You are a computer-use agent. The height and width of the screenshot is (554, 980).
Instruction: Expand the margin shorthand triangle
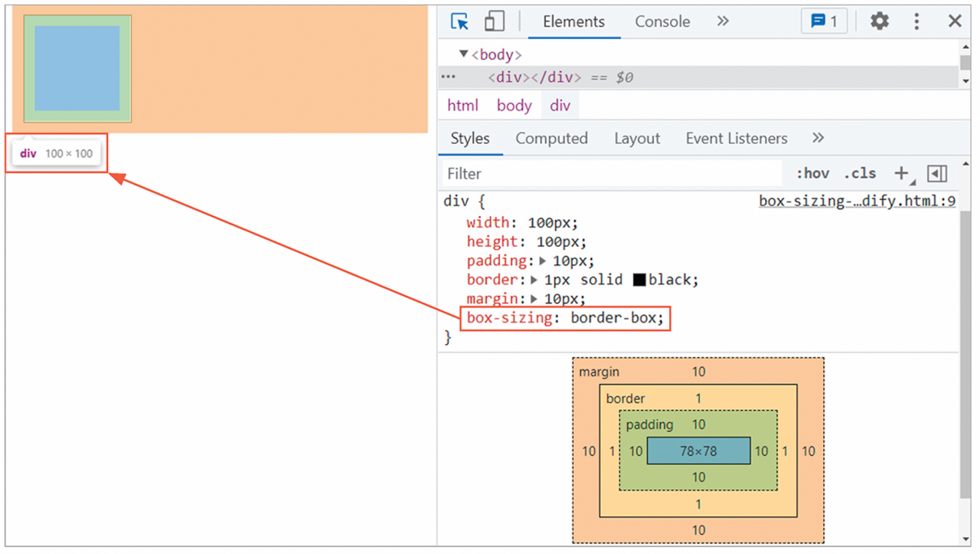[534, 300]
